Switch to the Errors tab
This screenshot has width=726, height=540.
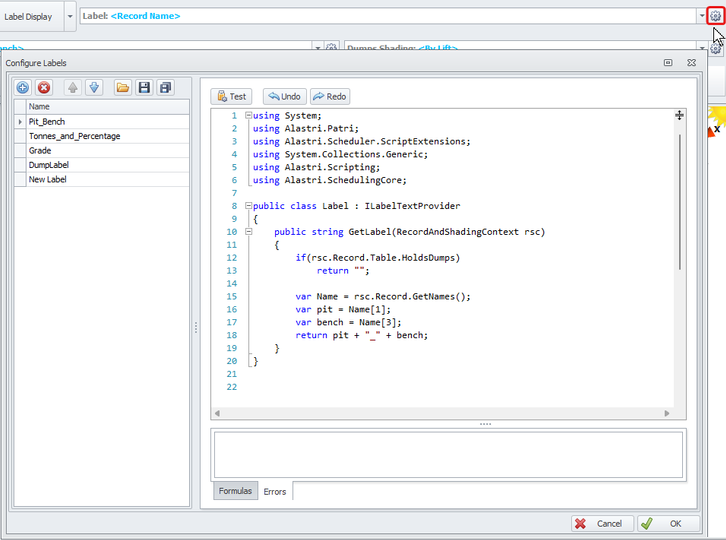click(274, 491)
